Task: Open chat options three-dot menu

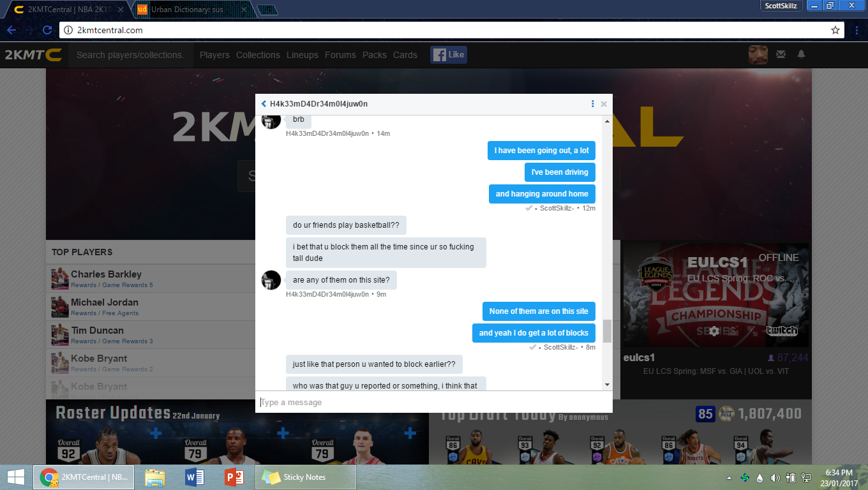Action: click(593, 104)
